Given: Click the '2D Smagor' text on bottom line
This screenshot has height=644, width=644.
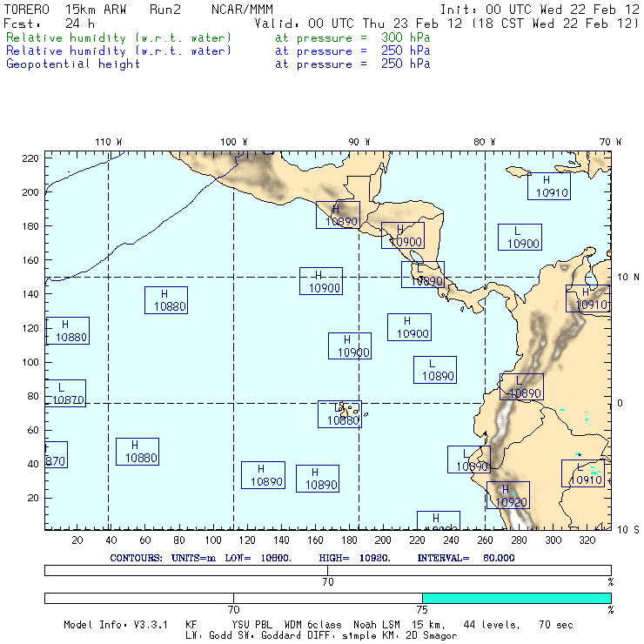Looking at the screenshot, I should point(432,636).
